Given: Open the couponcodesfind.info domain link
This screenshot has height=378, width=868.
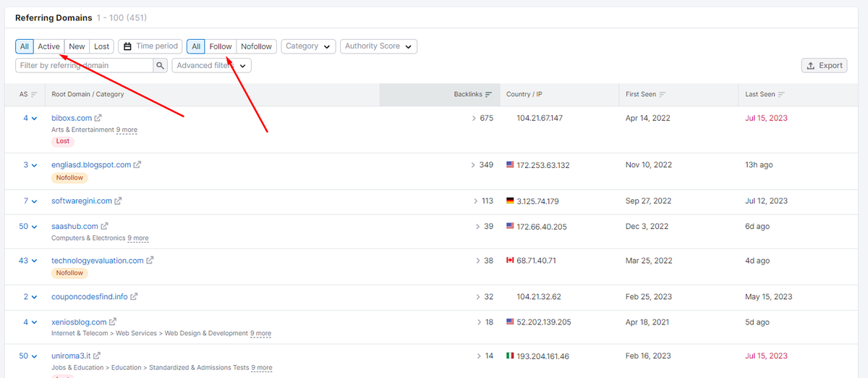Looking at the screenshot, I should (x=90, y=297).
